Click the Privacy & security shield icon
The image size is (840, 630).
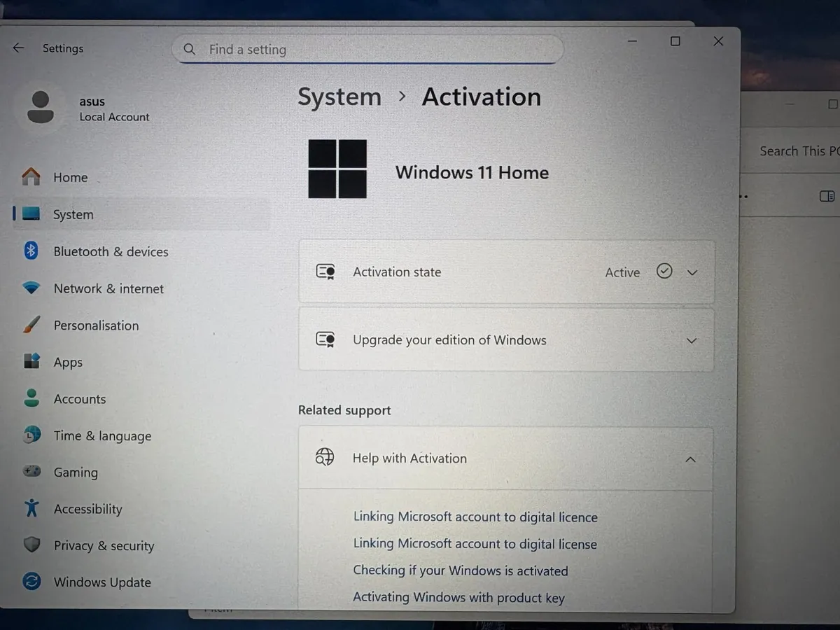(31, 545)
